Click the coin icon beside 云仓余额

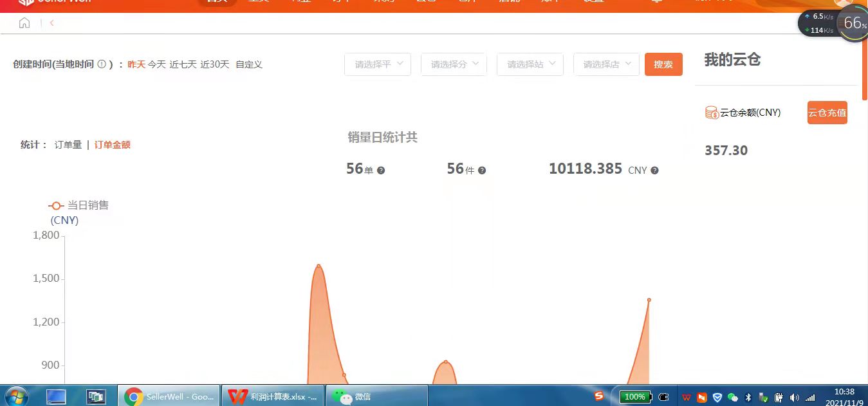point(712,113)
